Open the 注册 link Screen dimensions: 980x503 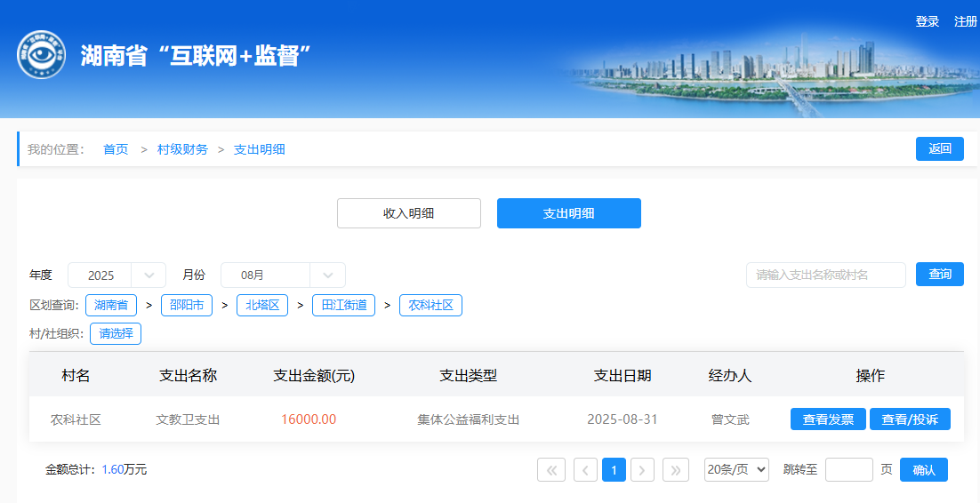(966, 21)
